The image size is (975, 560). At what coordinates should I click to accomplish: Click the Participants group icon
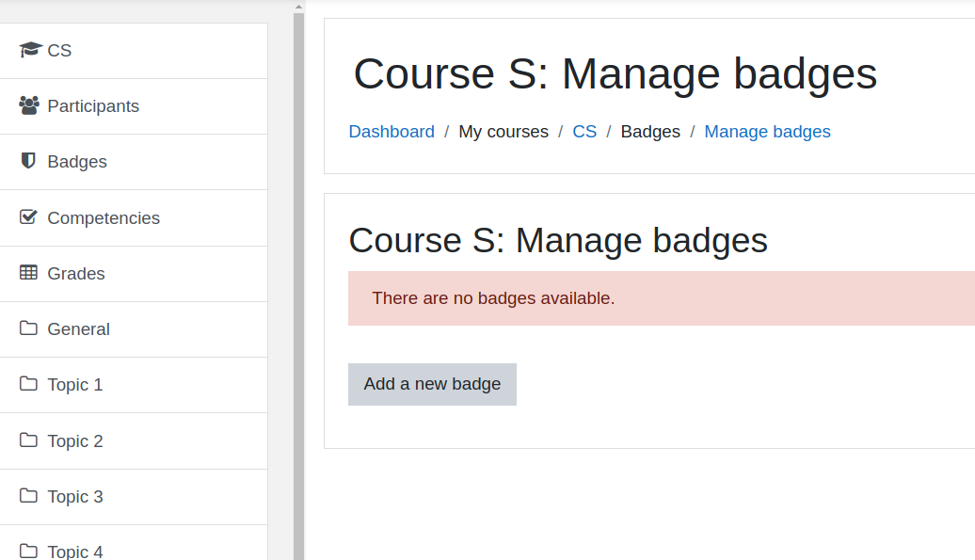click(28, 105)
